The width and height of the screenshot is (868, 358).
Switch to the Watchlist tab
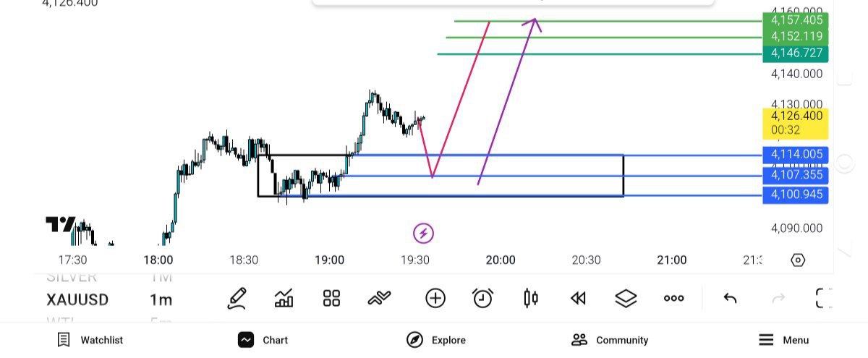pos(90,340)
